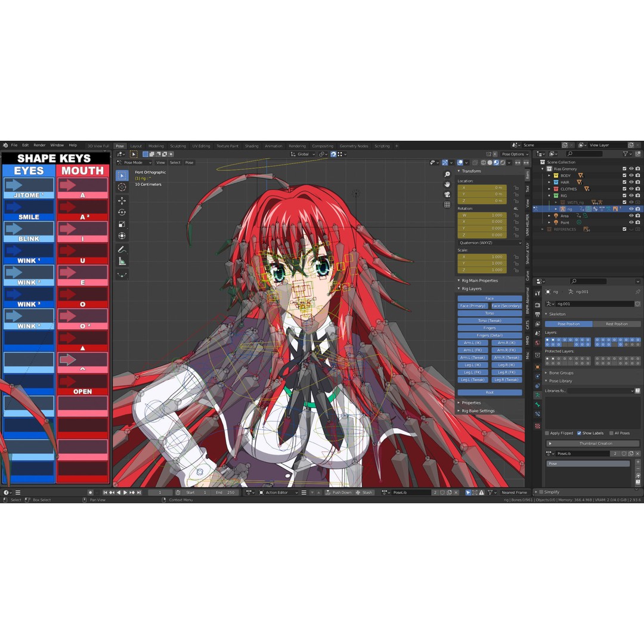Image resolution: width=644 pixels, height=644 pixels.
Task: Click the Face (Primary) rig layer button
Action: pos(473,306)
